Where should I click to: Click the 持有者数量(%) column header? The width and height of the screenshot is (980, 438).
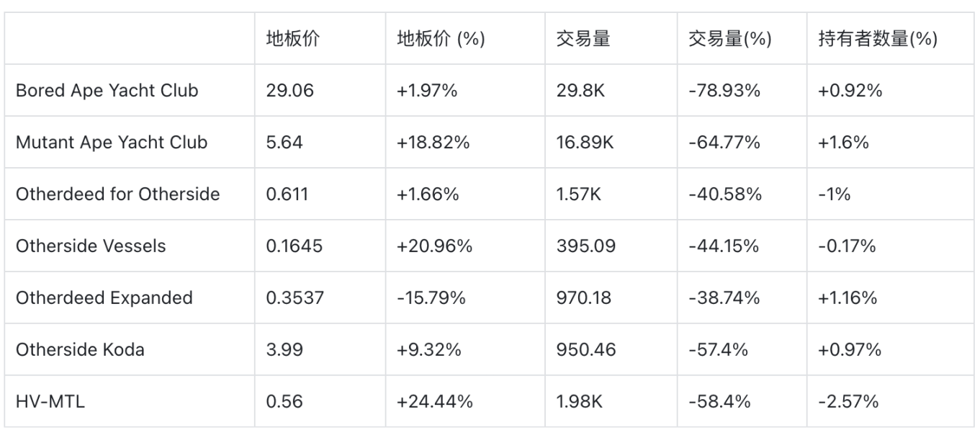tap(878, 39)
